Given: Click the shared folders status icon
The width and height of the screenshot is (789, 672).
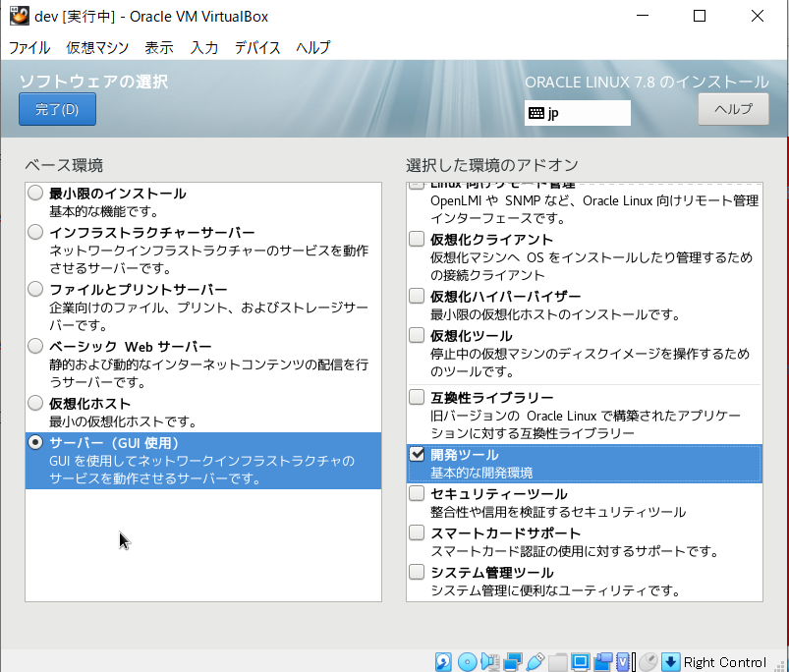Looking at the screenshot, I should point(557,661).
